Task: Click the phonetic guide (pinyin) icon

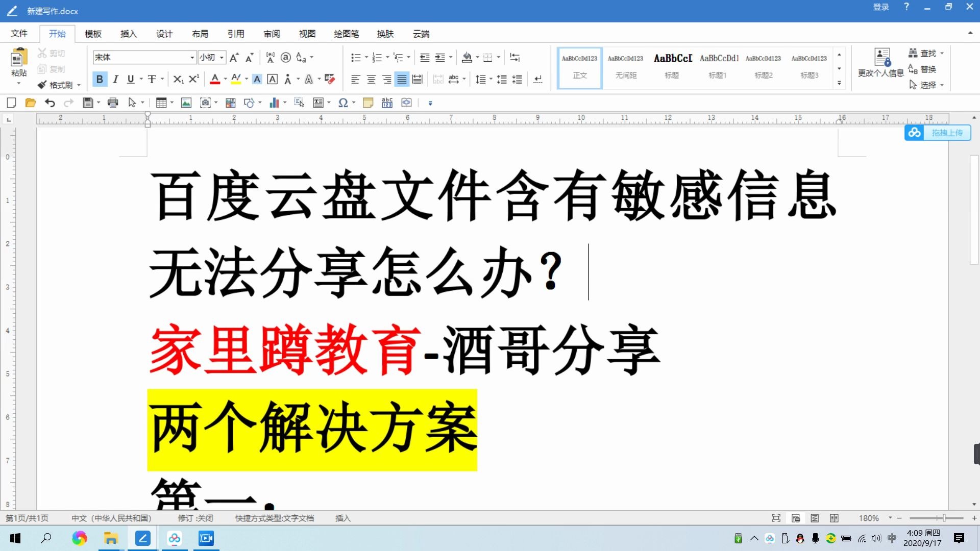Action: point(271,58)
